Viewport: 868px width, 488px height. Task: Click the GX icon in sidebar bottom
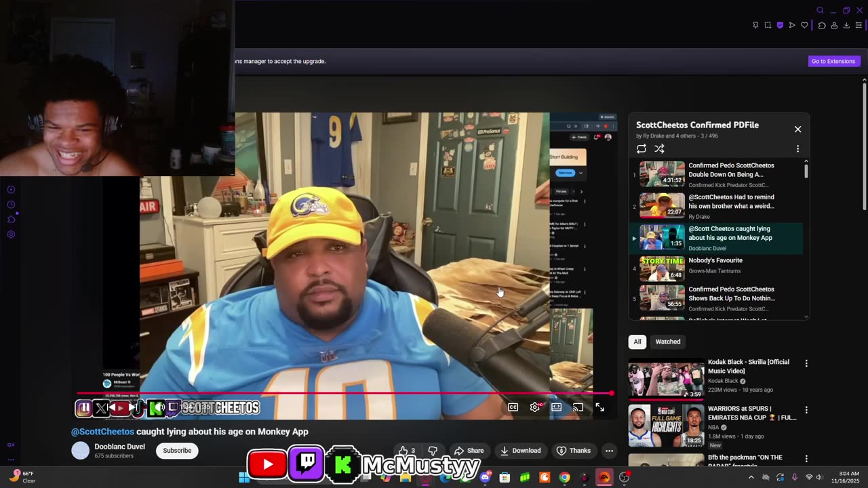click(11, 445)
